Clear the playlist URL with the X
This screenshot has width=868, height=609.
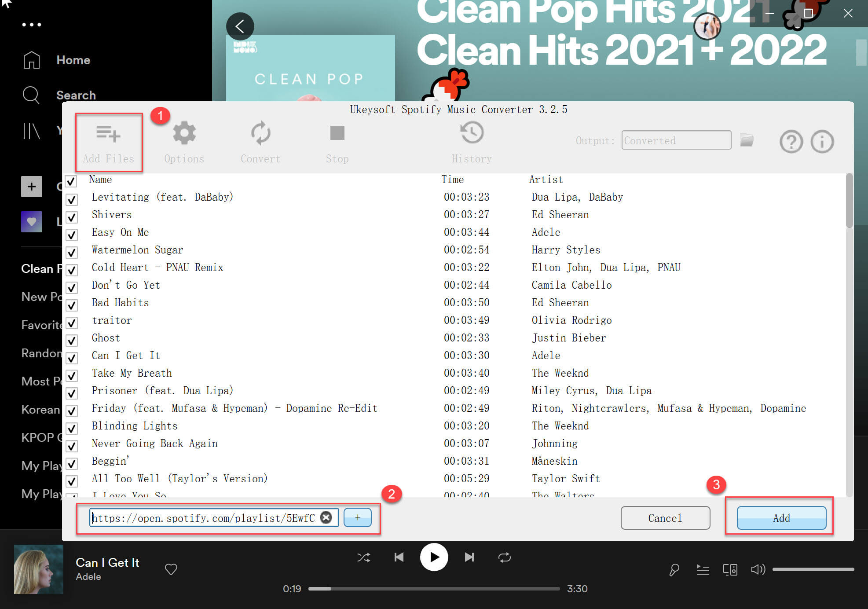point(326,517)
